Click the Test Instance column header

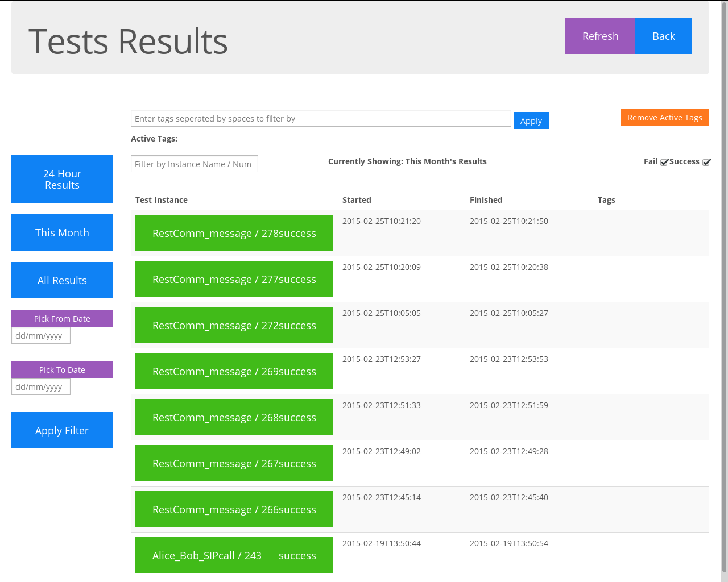pos(162,200)
